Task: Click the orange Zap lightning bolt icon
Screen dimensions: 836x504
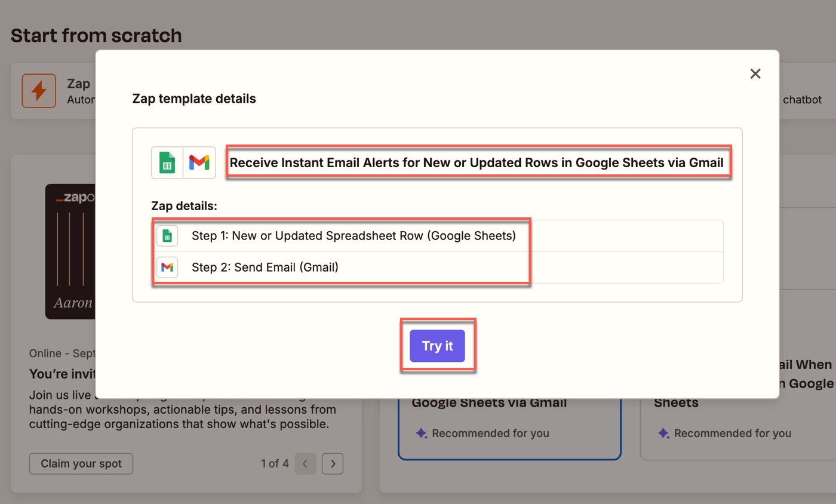Action: [x=39, y=91]
